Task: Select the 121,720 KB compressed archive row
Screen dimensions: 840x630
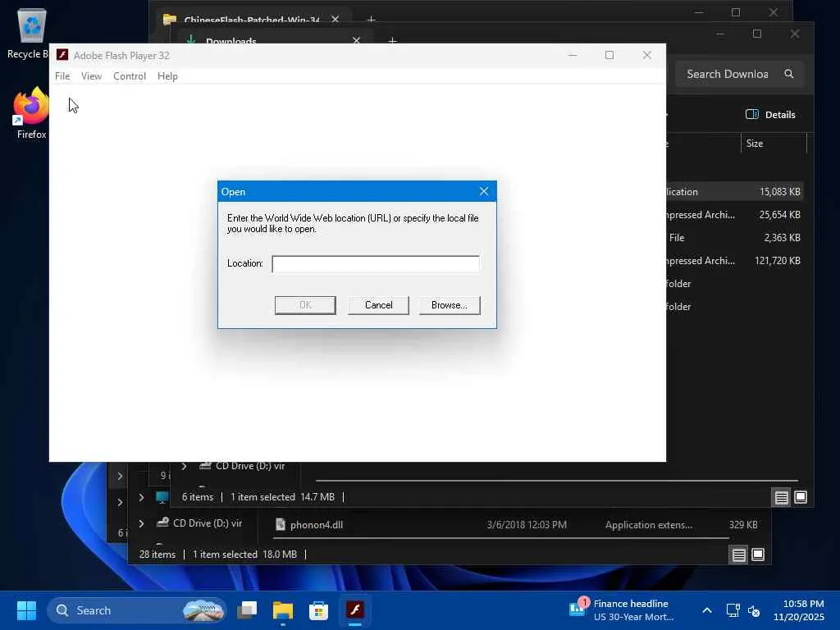Action: coord(734,261)
